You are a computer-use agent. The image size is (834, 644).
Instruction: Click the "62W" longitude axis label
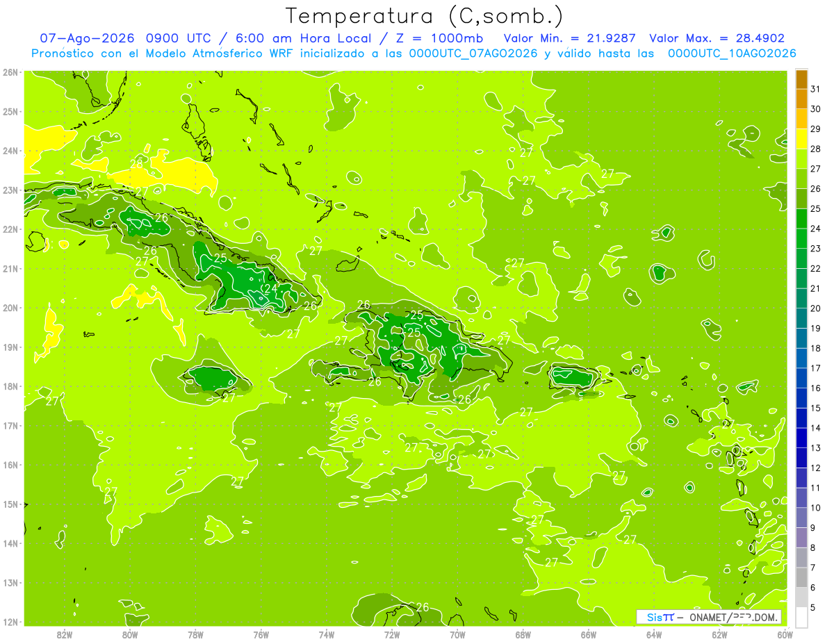point(719,634)
